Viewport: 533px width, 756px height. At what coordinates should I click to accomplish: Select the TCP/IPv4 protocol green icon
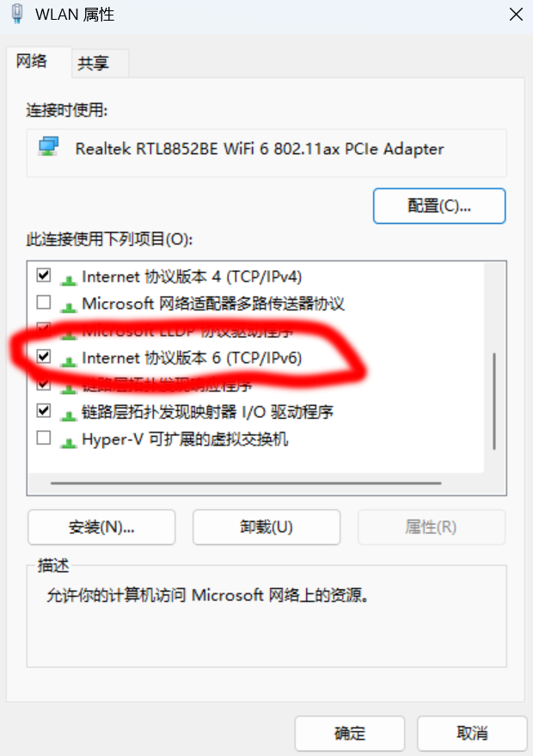click(69, 279)
